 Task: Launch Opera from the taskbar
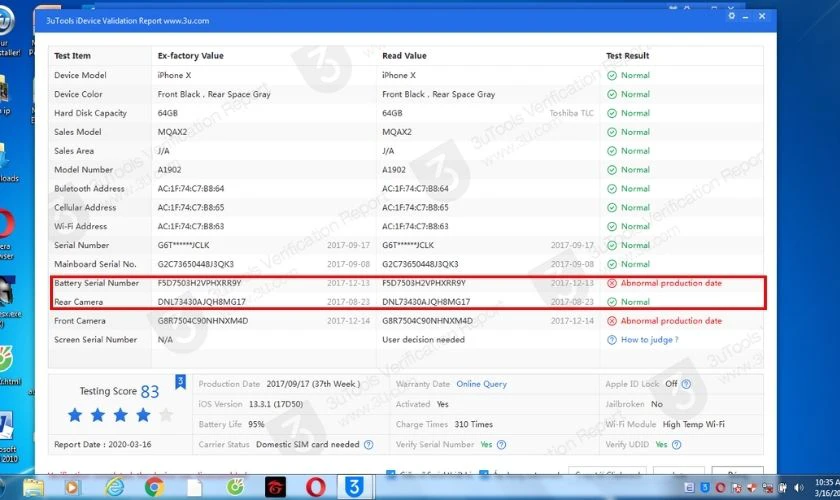click(316, 487)
